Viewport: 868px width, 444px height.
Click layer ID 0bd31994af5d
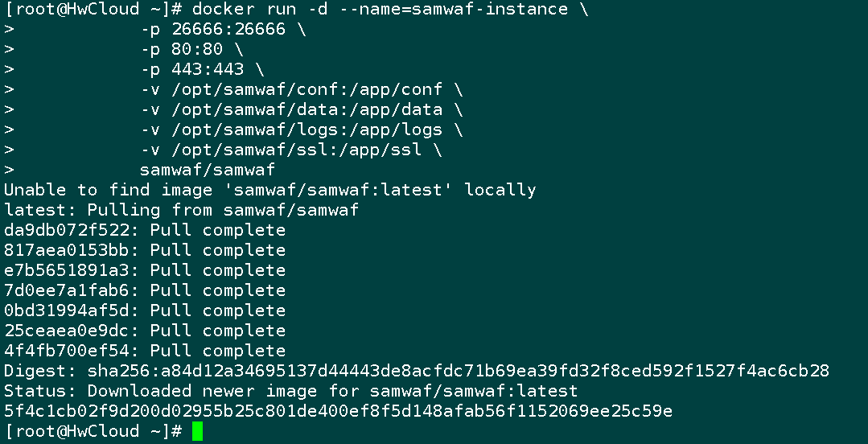click(67, 310)
